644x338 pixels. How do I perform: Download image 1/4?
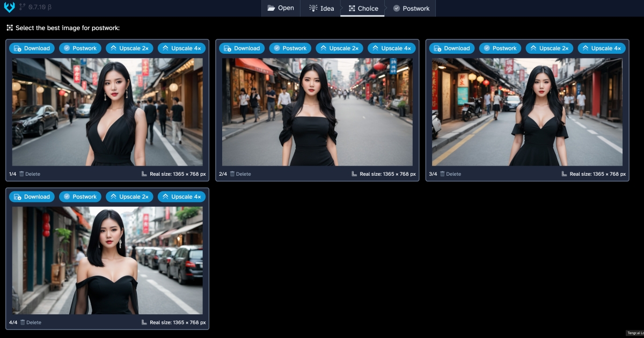[32, 48]
